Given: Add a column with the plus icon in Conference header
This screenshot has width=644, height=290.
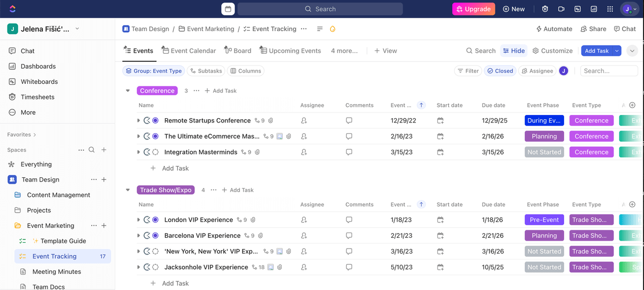Looking at the screenshot, I should 632,105.
